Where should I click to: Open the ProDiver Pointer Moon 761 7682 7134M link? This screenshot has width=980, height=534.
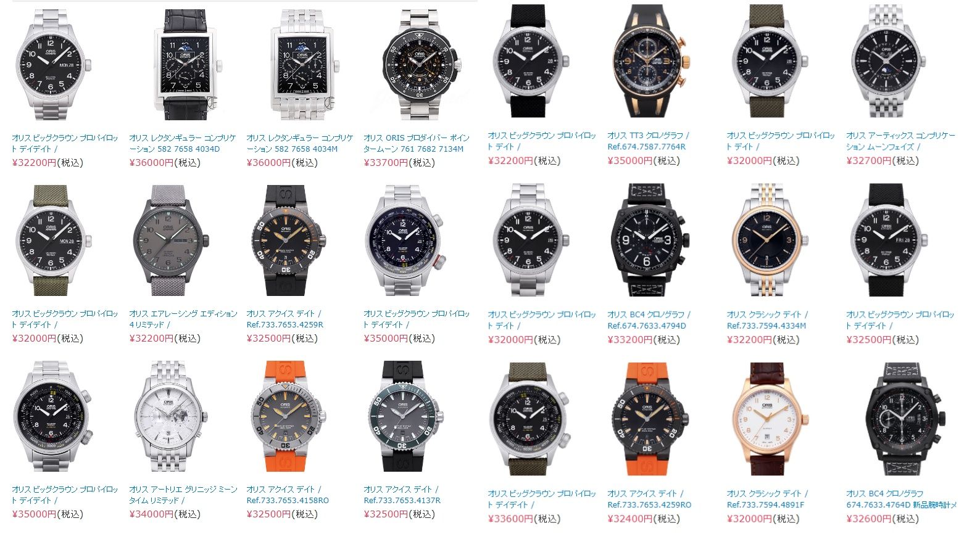pos(417,143)
